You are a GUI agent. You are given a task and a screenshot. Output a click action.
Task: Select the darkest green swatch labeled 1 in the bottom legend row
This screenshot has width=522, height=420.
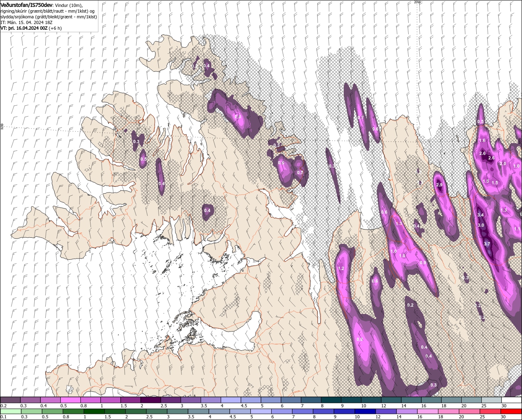click(x=94, y=411)
